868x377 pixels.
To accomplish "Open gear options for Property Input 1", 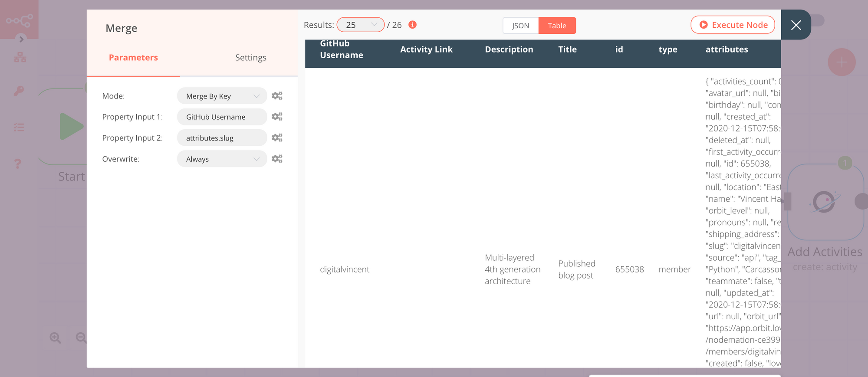I will 277,117.
